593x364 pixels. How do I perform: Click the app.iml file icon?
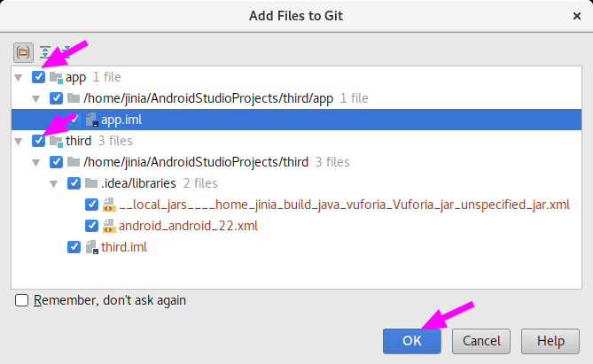92,120
